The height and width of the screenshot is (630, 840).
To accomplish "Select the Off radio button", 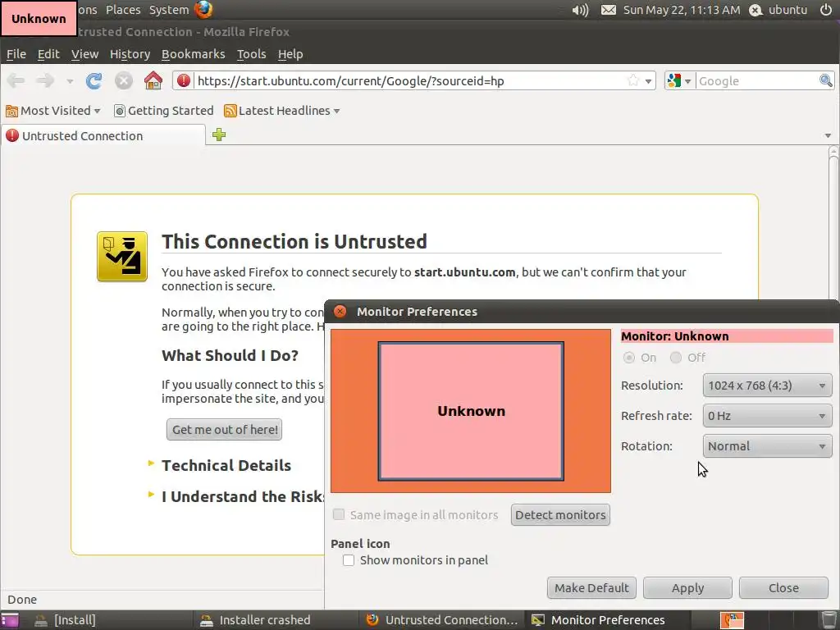I will tap(676, 358).
